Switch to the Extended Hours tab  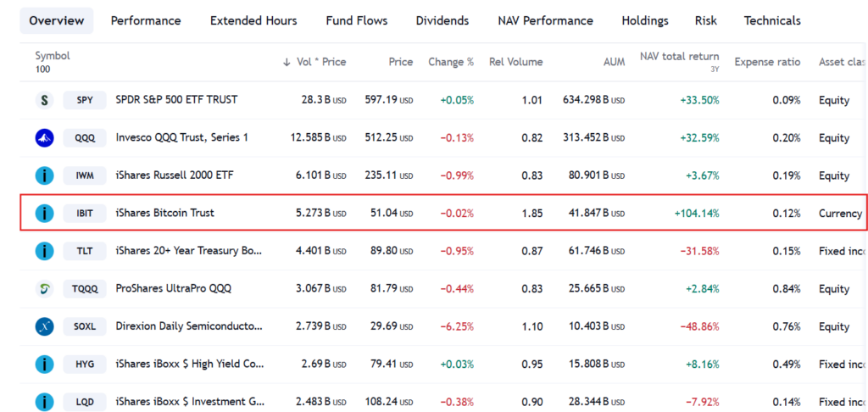[253, 21]
